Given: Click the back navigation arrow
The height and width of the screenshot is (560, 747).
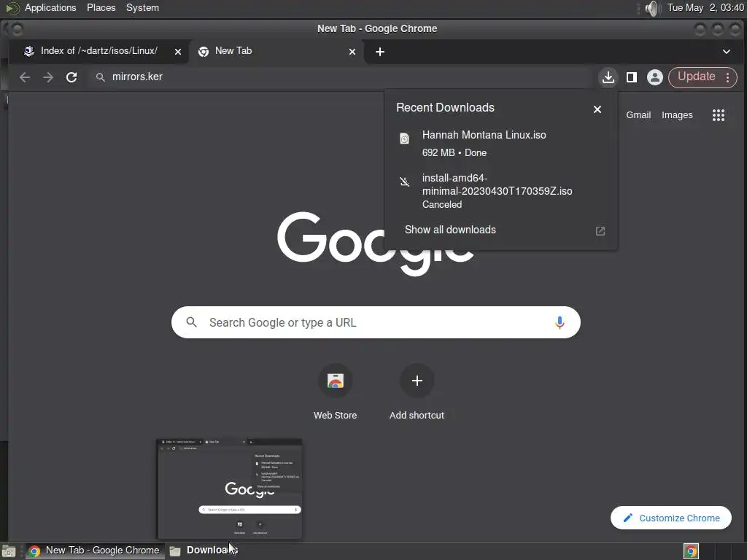Looking at the screenshot, I should pos(25,77).
